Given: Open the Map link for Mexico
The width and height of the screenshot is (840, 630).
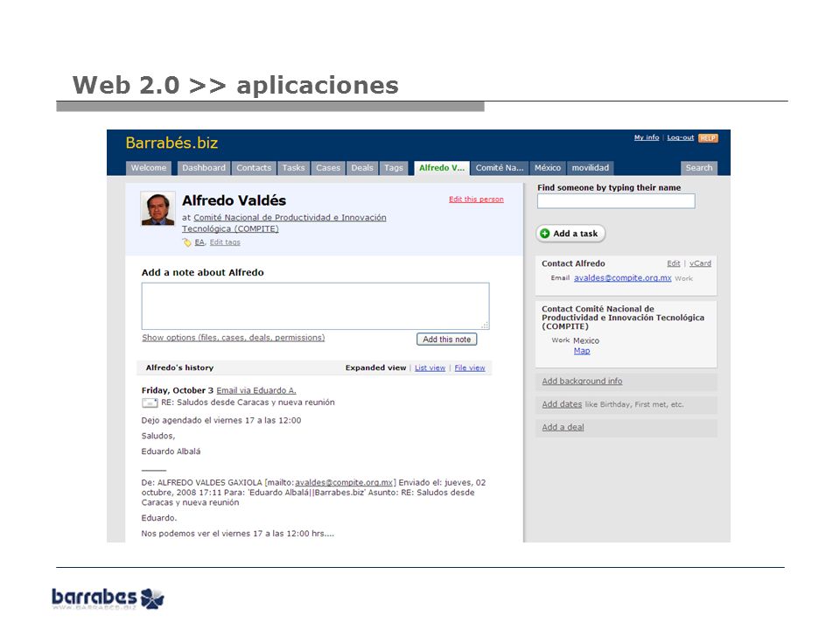Looking at the screenshot, I should (x=582, y=351).
